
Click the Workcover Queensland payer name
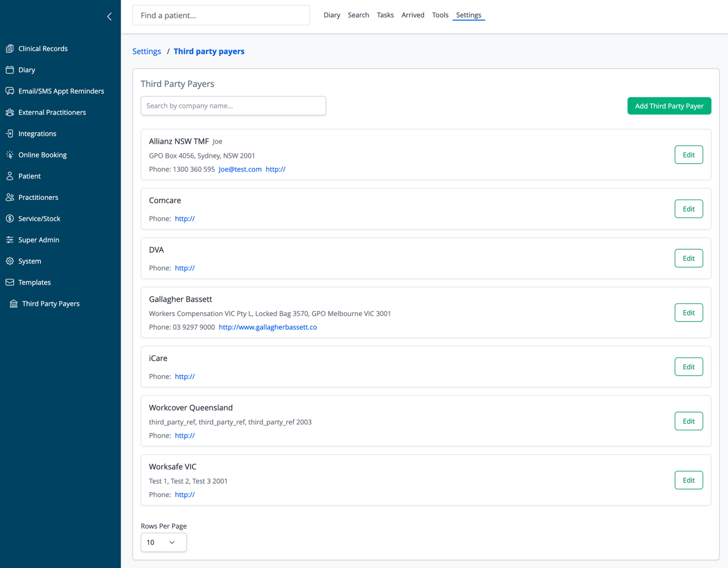click(191, 408)
